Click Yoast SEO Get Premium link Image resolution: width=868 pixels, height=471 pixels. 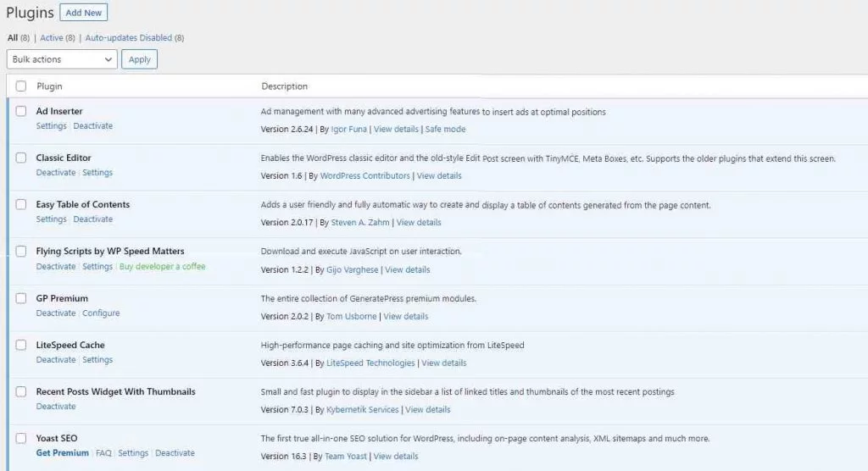(x=62, y=452)
